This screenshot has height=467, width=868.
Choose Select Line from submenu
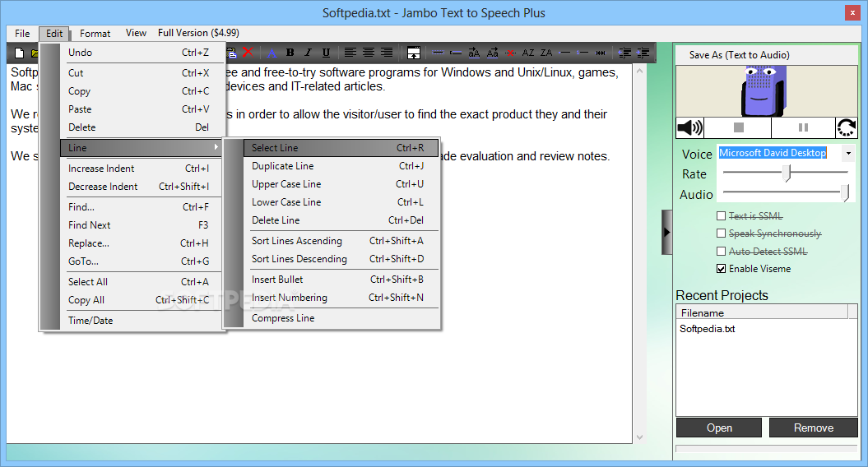[341, 148]
